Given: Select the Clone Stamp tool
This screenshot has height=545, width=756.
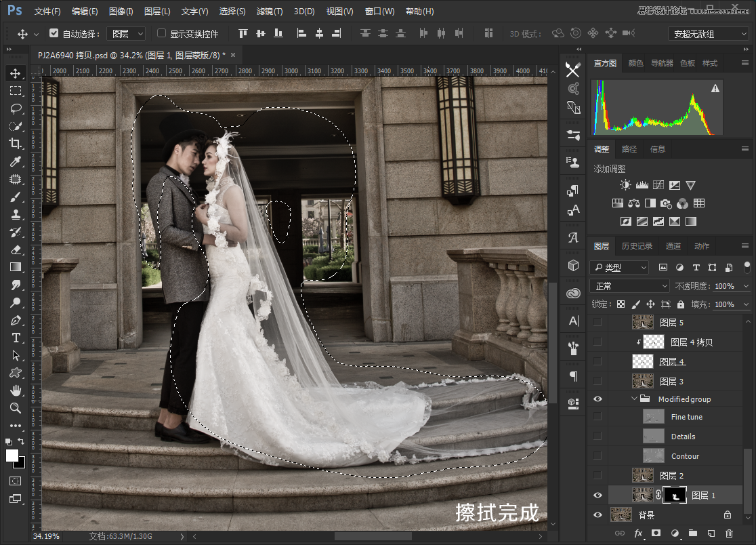Looking at the screenshot, I should click(x=16, y=214).
